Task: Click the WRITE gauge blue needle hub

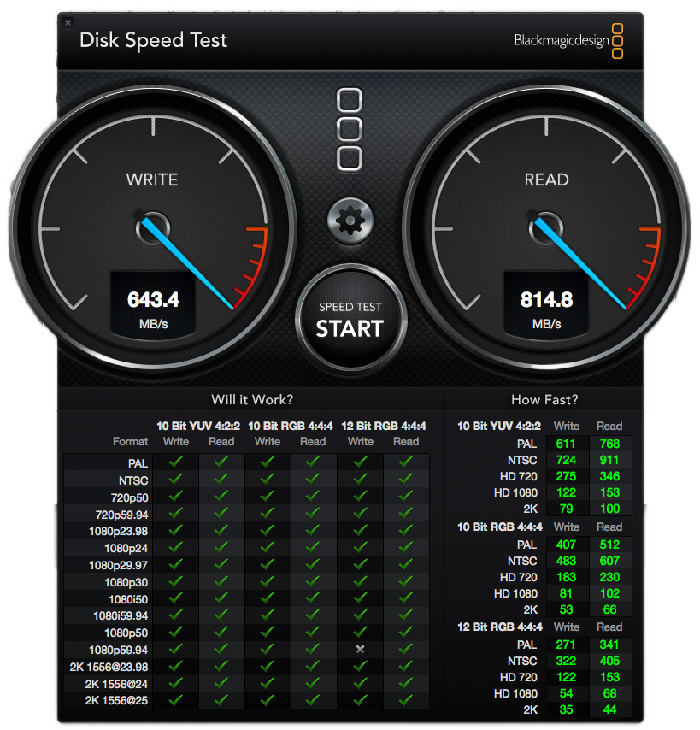Action: click(150, 227)
